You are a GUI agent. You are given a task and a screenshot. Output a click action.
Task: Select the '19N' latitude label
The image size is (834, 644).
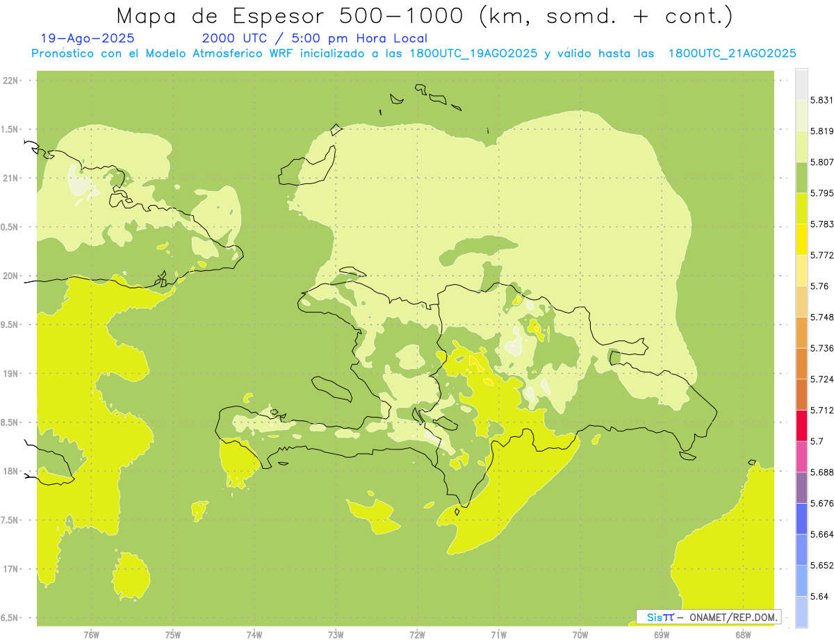tap(12, 374)
